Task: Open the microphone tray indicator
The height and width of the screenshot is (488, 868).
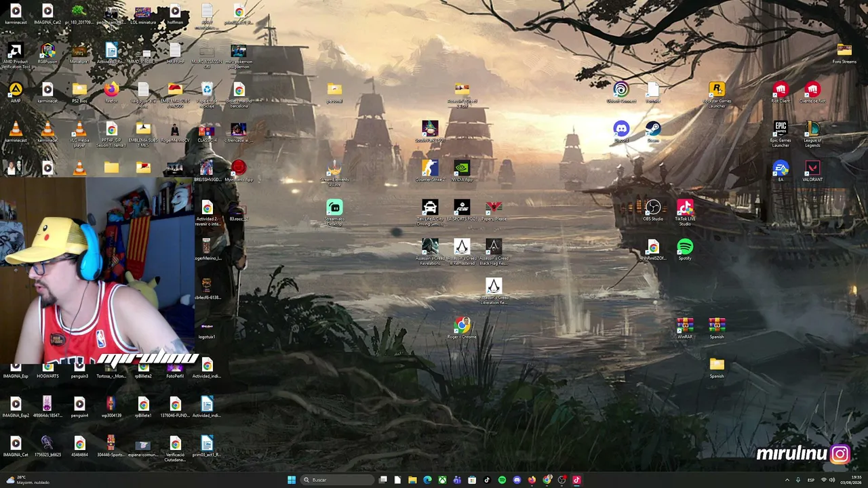Action: [797, 480]
